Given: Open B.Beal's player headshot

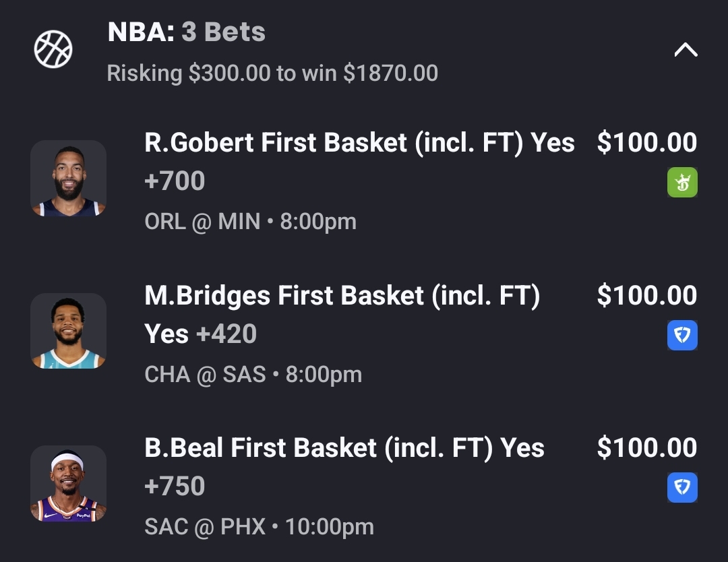Looking at the screenshot, I should pos(68,483).
